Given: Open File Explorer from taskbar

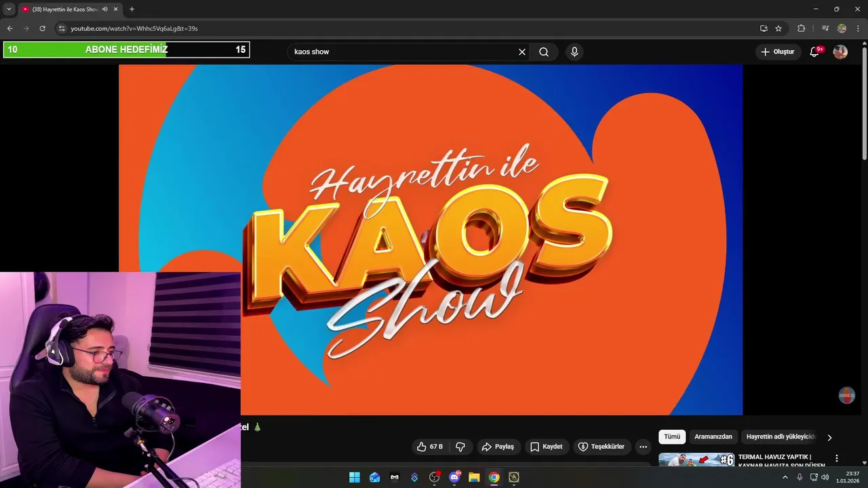Looking at the screenshot, I should point(474,477).
